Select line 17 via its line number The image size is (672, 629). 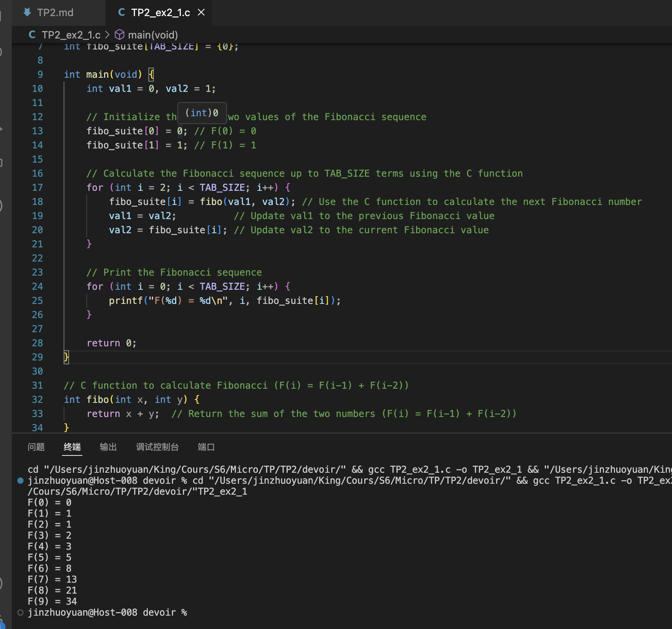37,188
